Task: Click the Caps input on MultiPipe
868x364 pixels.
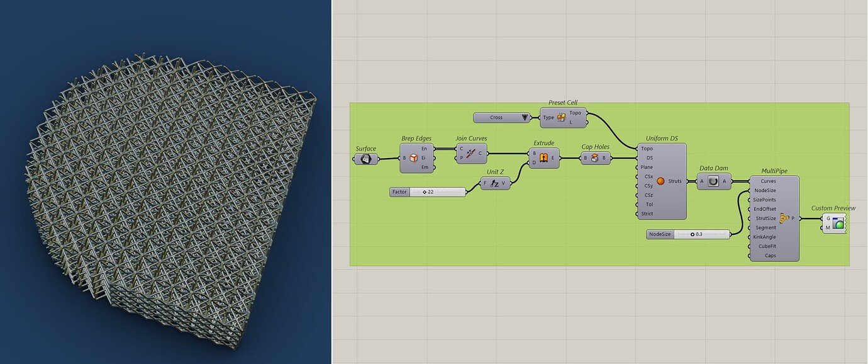Action: pos(749,255)
